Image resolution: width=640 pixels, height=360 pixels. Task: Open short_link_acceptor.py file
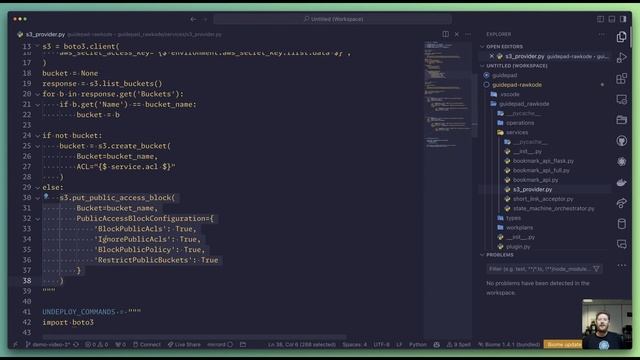pyautogui.click(x=542, y=199)
